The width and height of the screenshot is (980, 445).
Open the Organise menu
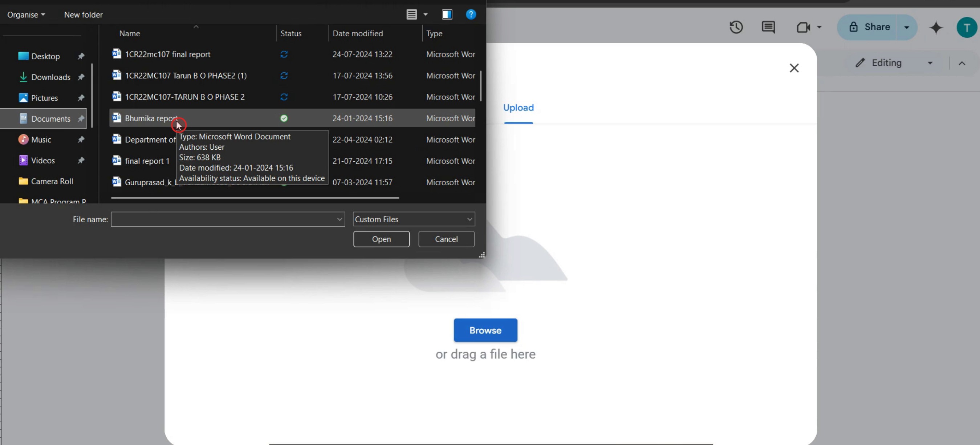(26, 15)
